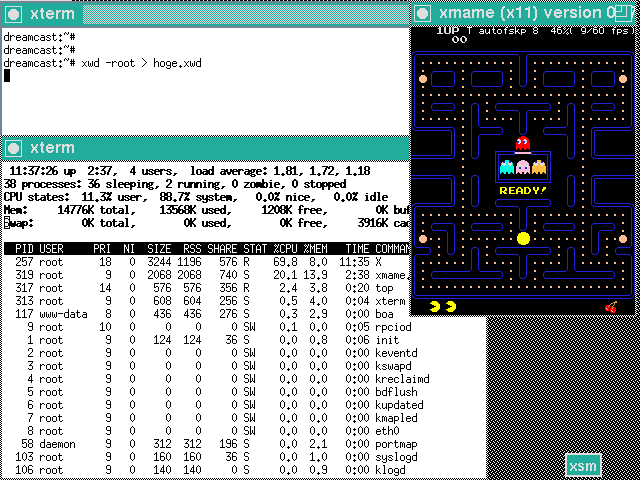
Task: Click the 'xwd -root > hoge.xwd' command line
Action: click(141, 63)
